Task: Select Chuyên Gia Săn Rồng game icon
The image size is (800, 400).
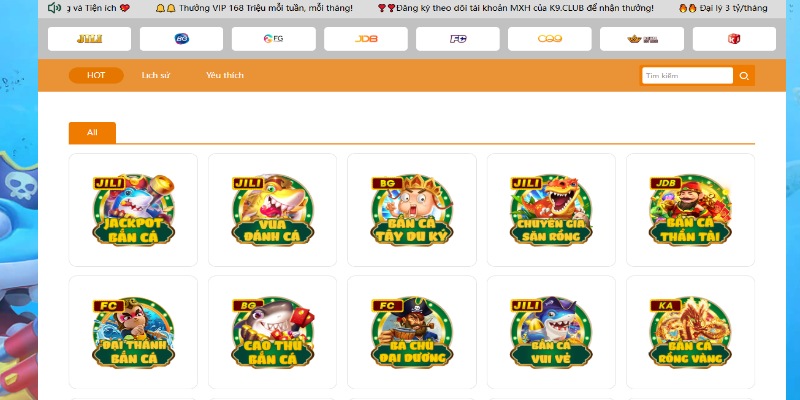Action: [x=551, y=210]
